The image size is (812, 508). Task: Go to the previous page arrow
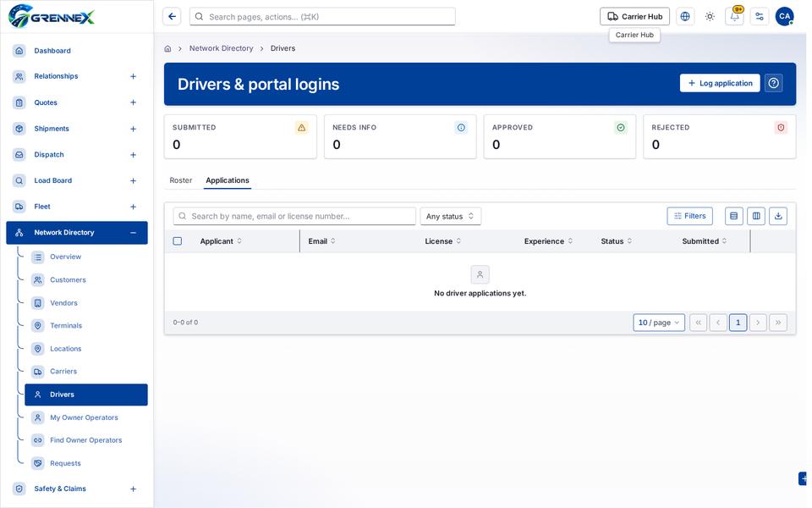[x=718, y=323]
